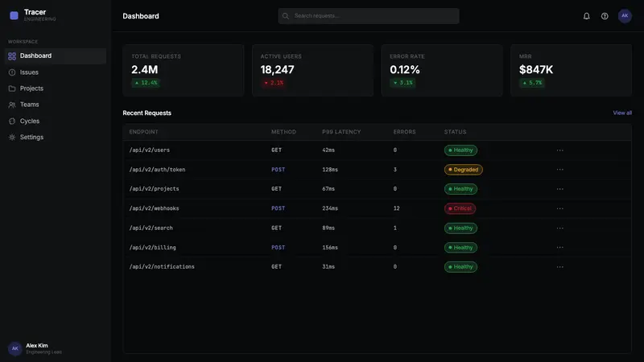Click the Recent Requests heading
644x362 pixels.
147,113
